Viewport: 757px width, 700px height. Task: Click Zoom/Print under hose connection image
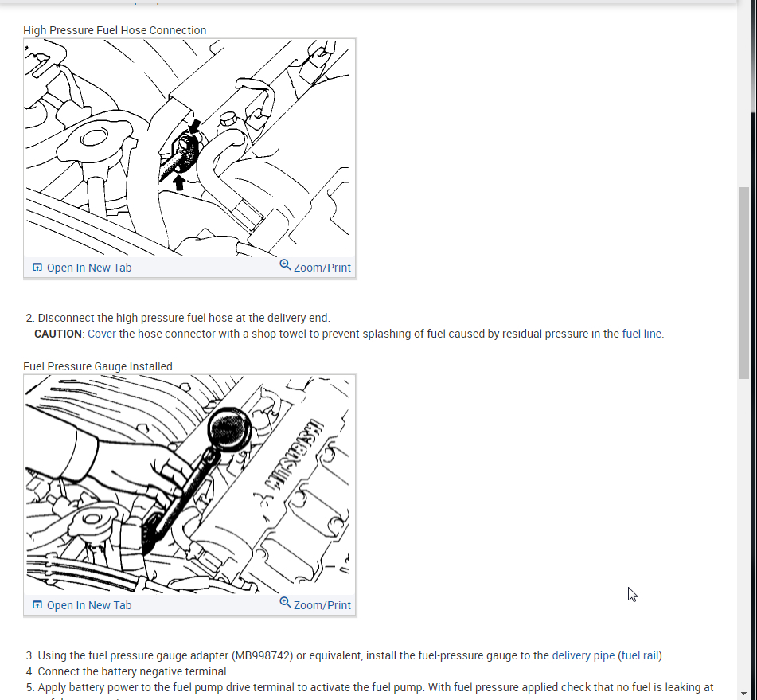[315, 267]
